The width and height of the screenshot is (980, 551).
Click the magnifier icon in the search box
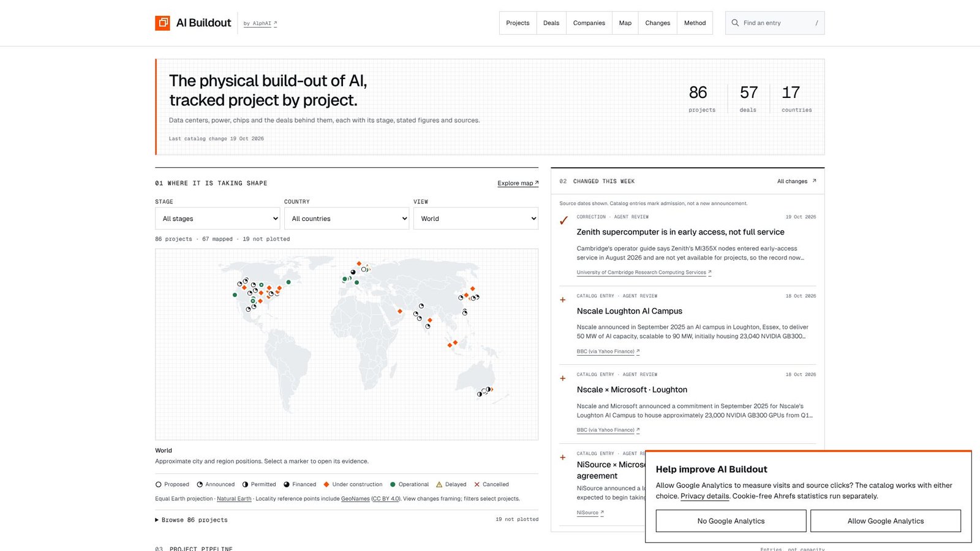pyautogui.click(x=735, y=23)
